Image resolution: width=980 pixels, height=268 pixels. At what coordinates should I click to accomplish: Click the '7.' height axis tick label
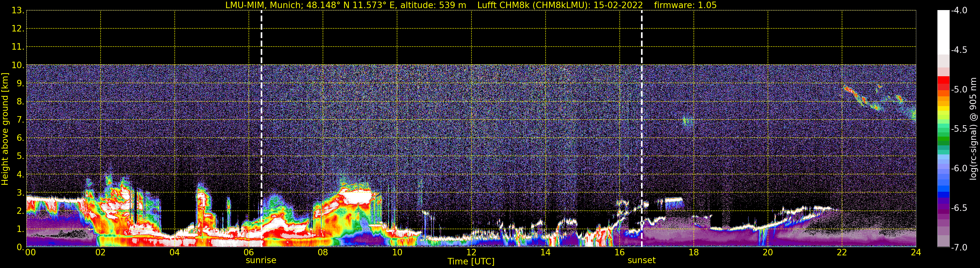pyautogui.click(x=20, y=120)
